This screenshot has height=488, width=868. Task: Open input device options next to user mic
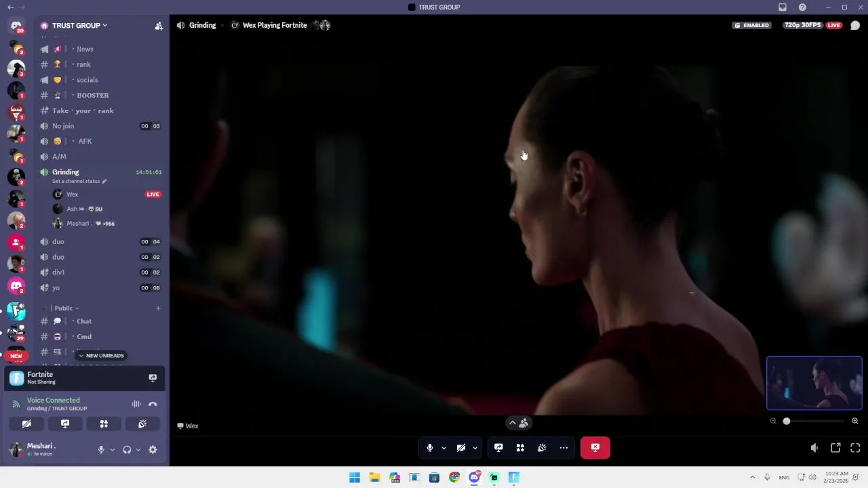coord(112,449)
